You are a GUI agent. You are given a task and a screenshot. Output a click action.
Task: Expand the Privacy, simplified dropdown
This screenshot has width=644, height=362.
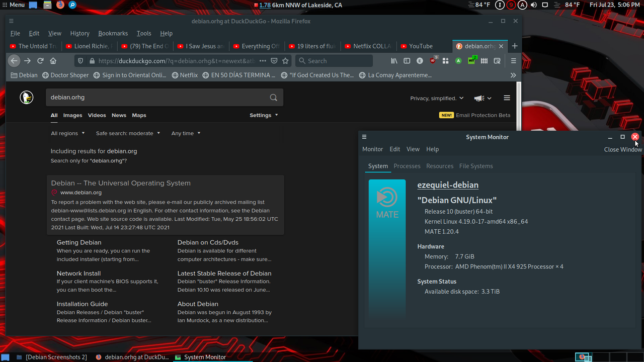pos(437,98)
